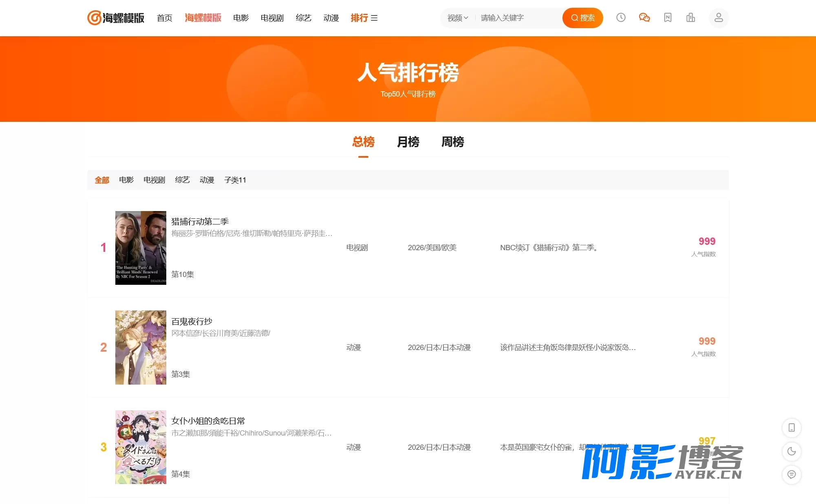
Task: Expand the 视频 search type dropdown
Action: click(x=458, y=18)
